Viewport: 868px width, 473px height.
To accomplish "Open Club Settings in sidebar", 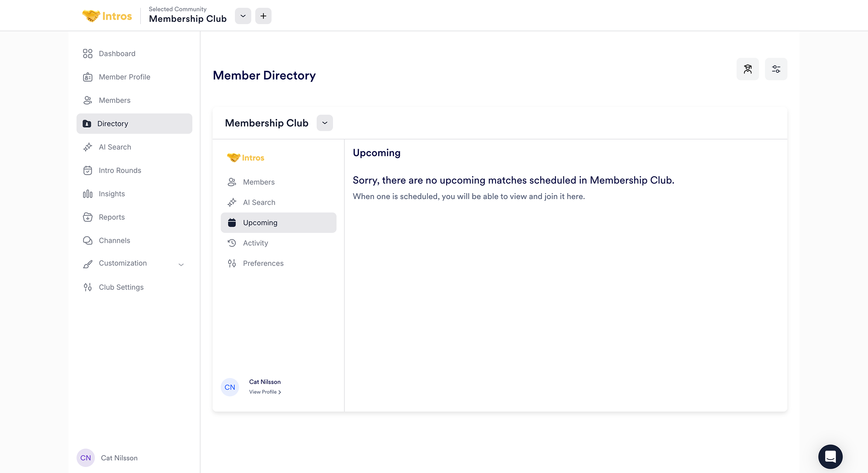I will pyautogui.click(x=121, y=287).
